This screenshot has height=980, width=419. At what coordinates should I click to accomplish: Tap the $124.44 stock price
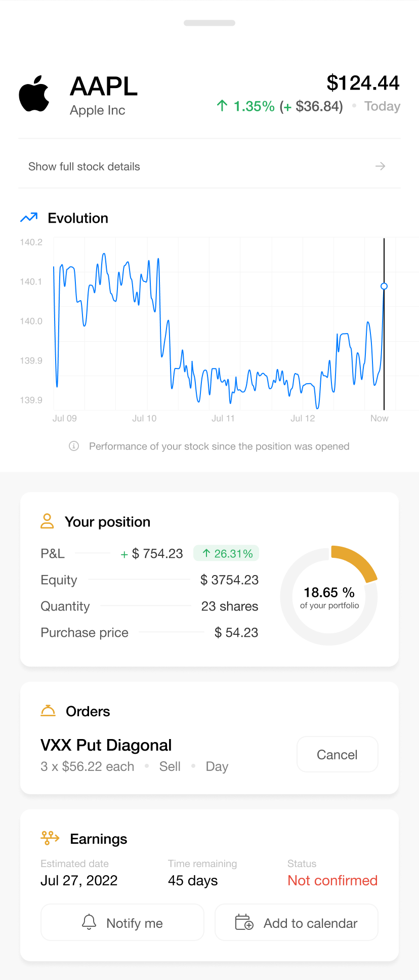tap(363, 83)
